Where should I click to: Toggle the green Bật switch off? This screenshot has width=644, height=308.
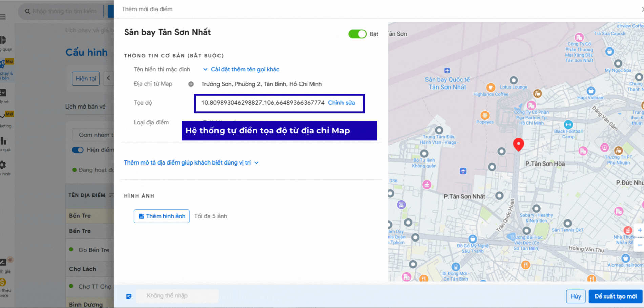tap(357, 34)
